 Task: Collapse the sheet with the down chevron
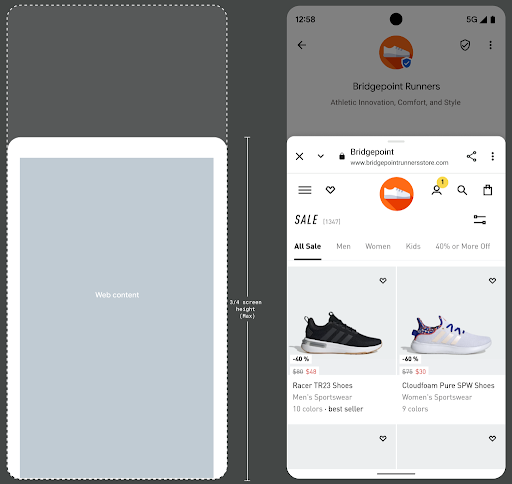pyautogui.click(x=321, y=156)
